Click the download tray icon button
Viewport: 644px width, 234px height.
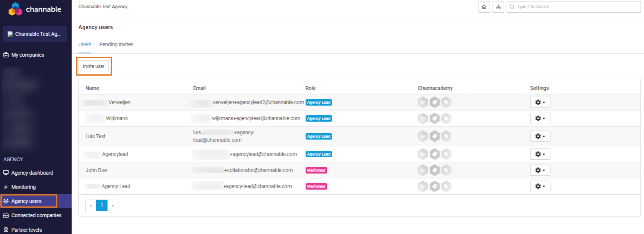(498, 7)
